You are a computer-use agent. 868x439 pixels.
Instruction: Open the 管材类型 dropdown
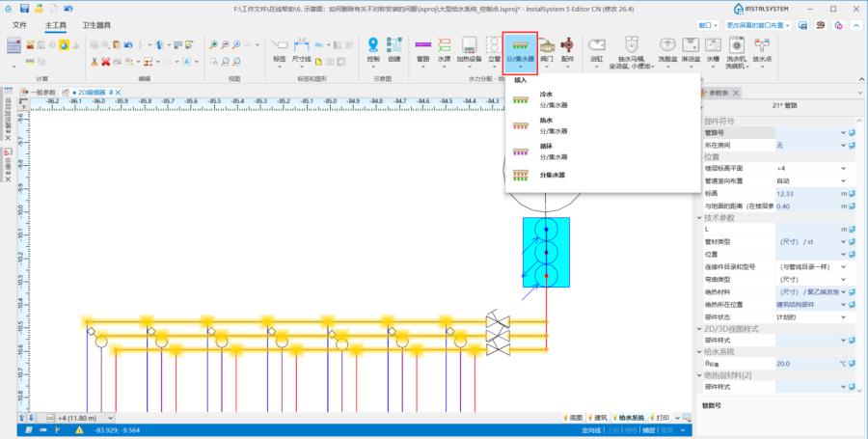click(842, 241)
